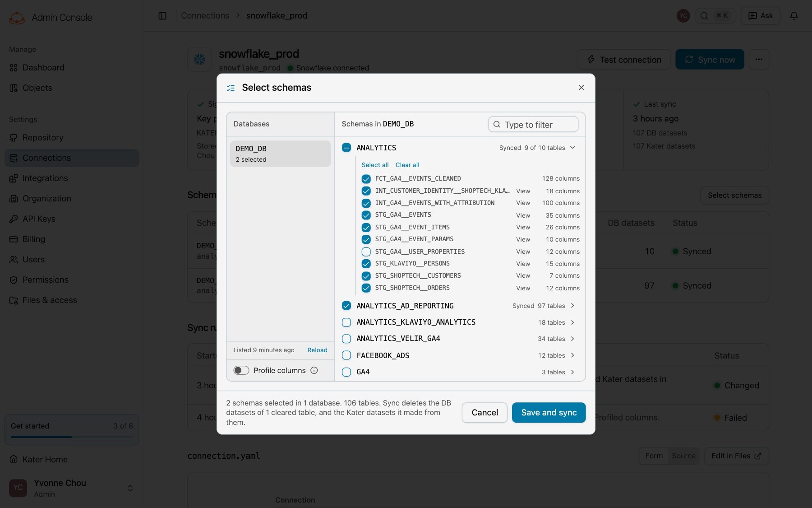Click the Profile columns info icon
The height and width of the screenshot is (508, 812).
pyautogui.click(x=314, y=370)
